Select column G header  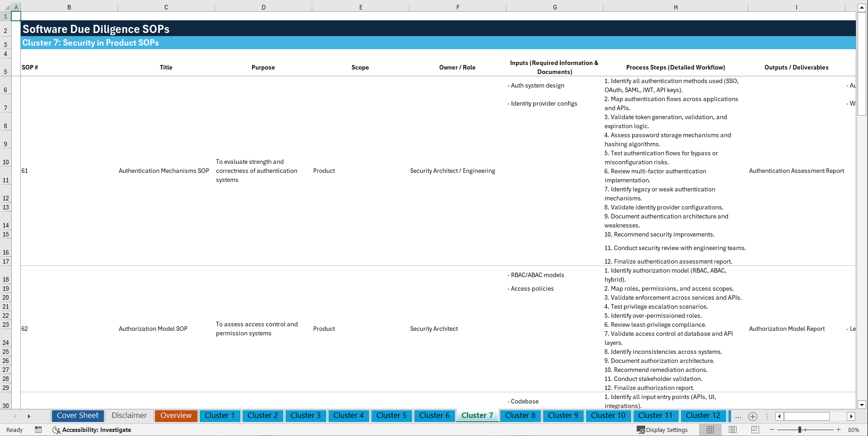(554, 7)
